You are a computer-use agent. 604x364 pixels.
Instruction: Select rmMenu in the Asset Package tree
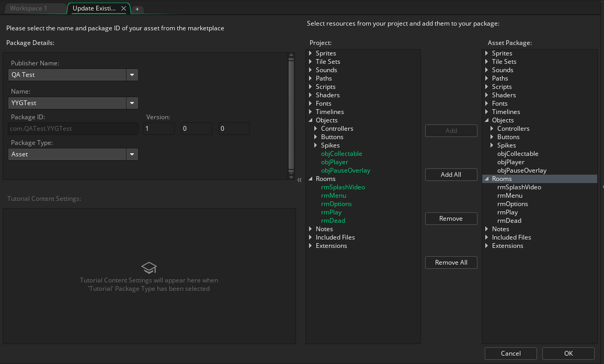coord(510,196)
